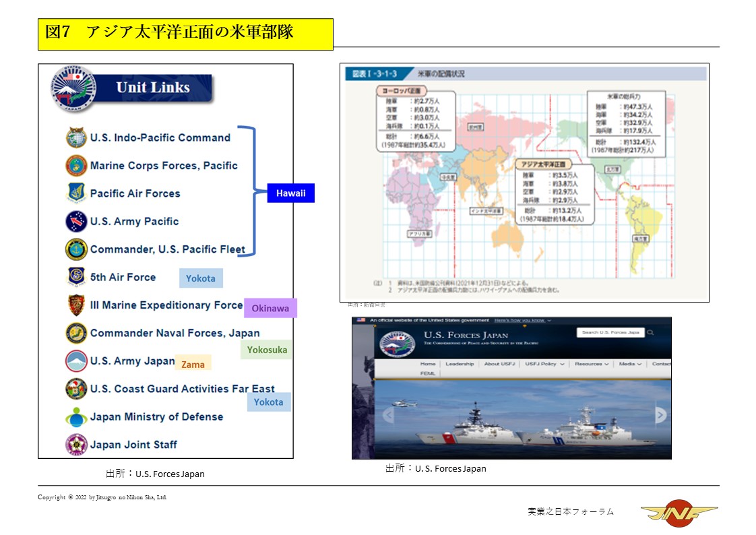
Task: Select Leadership in the USFJ navigation bar
Action: [460, 364]
